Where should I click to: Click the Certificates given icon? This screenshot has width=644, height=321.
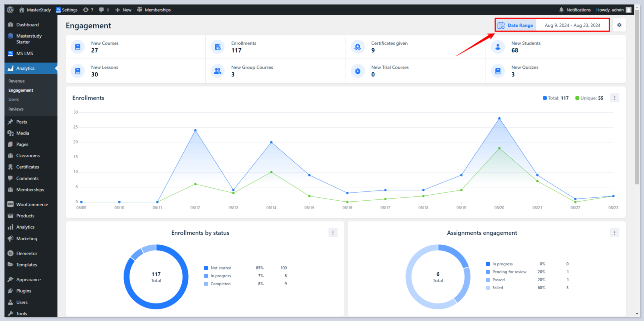pyautogui.click(x=357, y=47)
